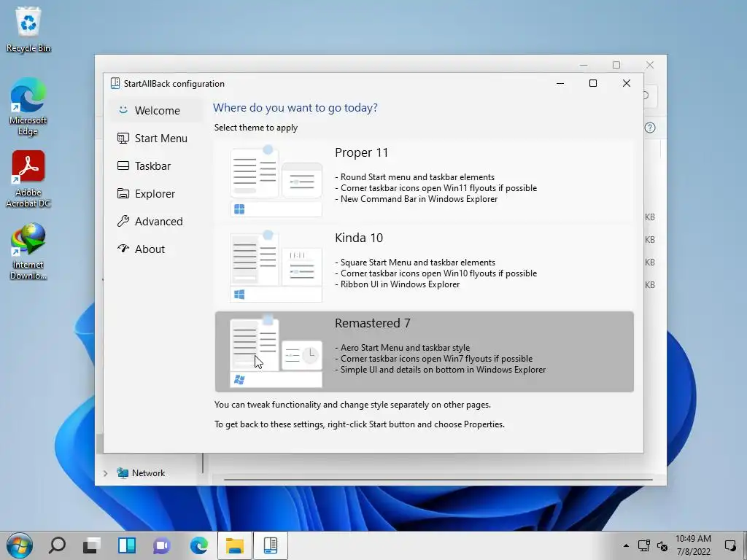
Task: Expand the Network tree item in Explorer
Action: coord(105,473)
